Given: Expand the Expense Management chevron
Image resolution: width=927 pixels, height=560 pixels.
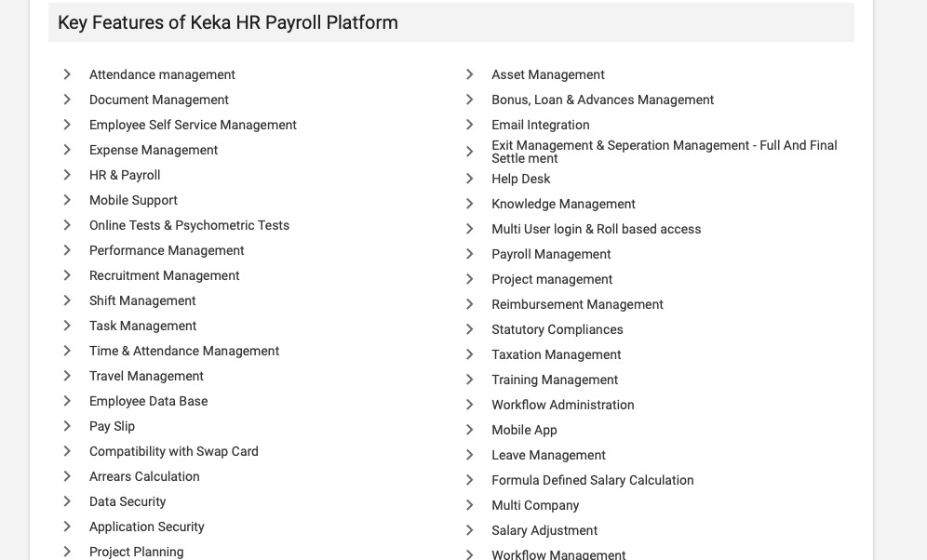Looking at the screenshot, I should point(67,150).
